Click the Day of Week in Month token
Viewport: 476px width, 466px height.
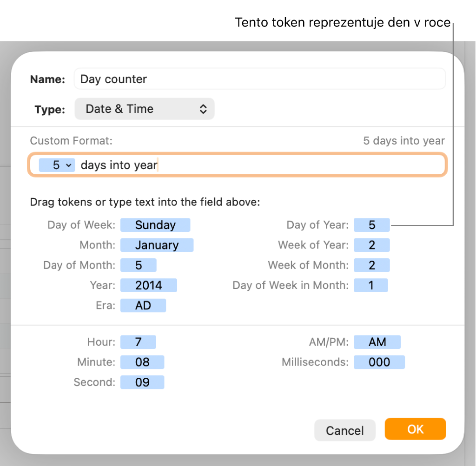tap(370, 285)
